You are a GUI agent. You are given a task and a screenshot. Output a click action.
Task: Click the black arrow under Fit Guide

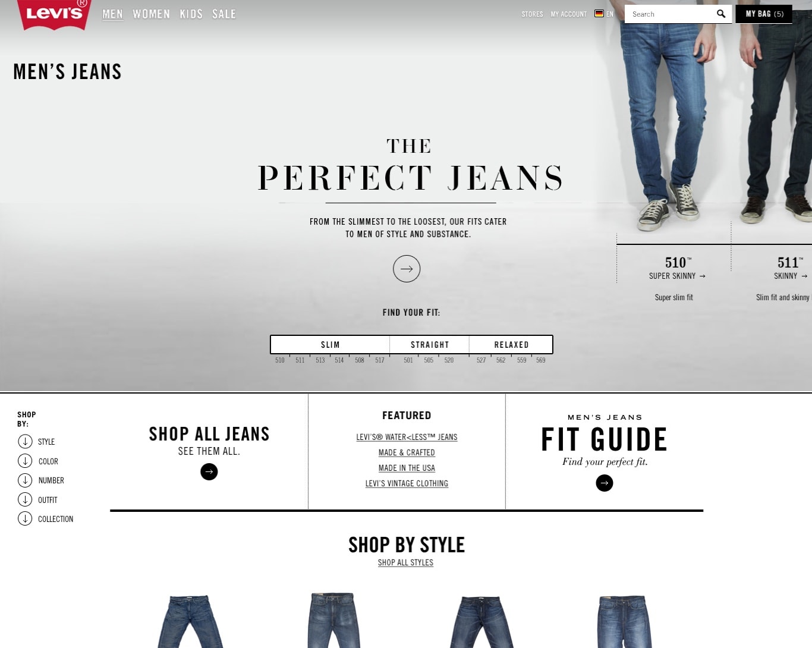(605, 483)
